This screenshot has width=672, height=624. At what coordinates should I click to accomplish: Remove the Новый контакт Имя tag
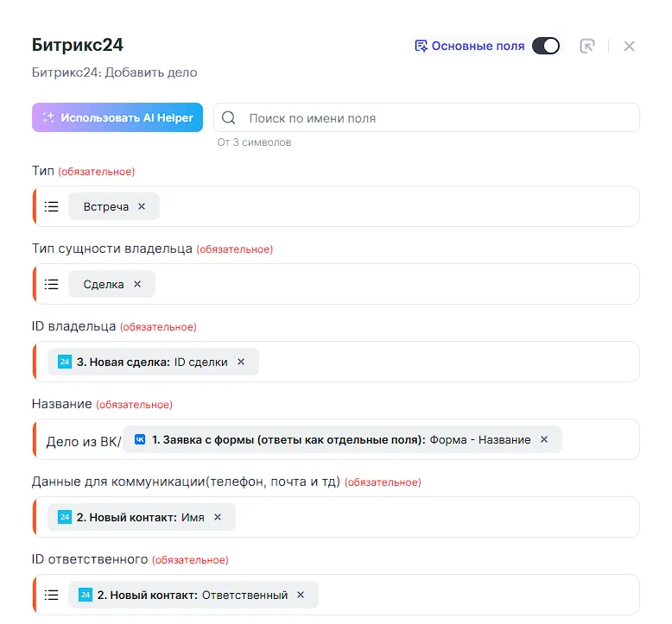click(218, 518)
